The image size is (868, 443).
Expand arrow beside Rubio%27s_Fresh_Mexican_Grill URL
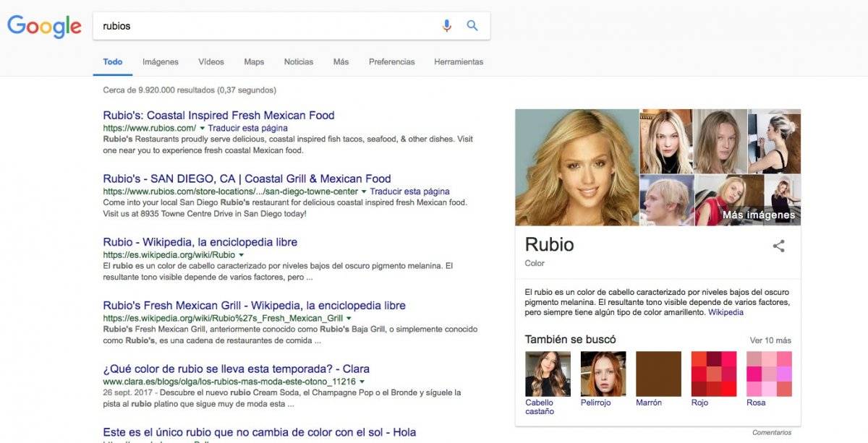tap(349, 319)
